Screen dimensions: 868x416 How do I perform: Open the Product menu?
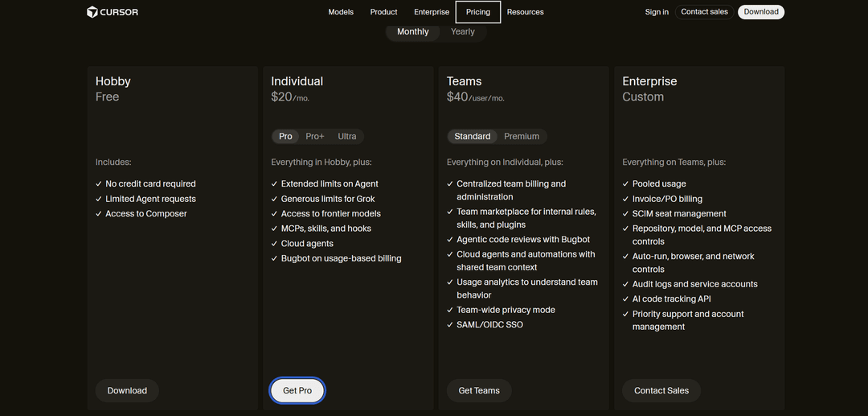click(383, 11)
